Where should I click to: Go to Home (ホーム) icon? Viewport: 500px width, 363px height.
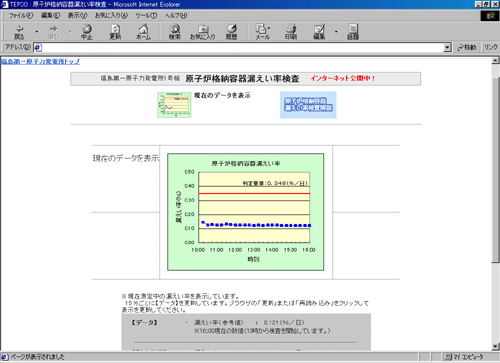[x=143, y=32]
